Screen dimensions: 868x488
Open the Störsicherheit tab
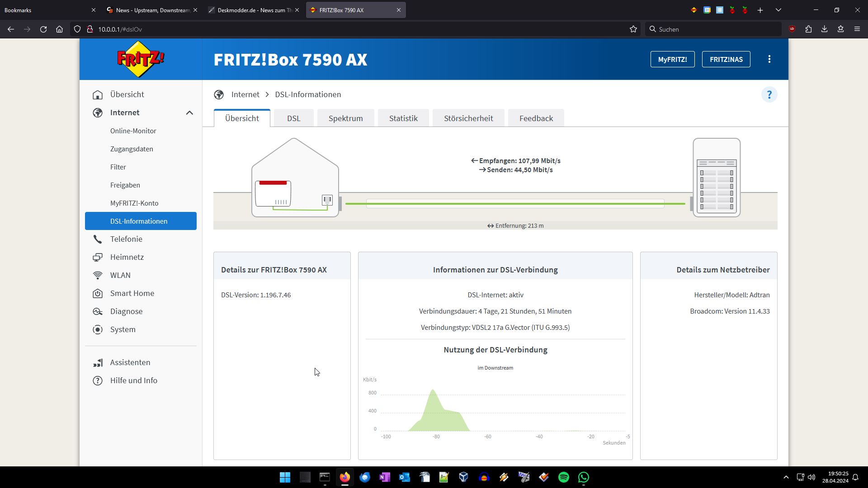point(468,118)
